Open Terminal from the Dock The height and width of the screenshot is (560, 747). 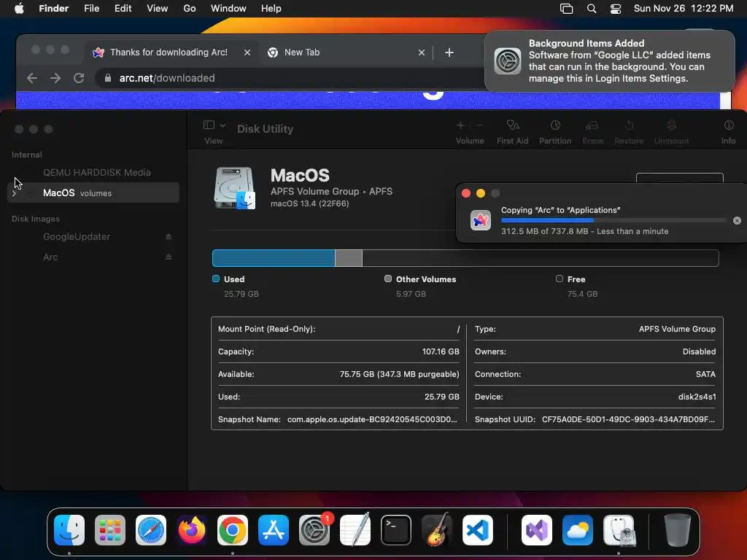click(396, 530)
